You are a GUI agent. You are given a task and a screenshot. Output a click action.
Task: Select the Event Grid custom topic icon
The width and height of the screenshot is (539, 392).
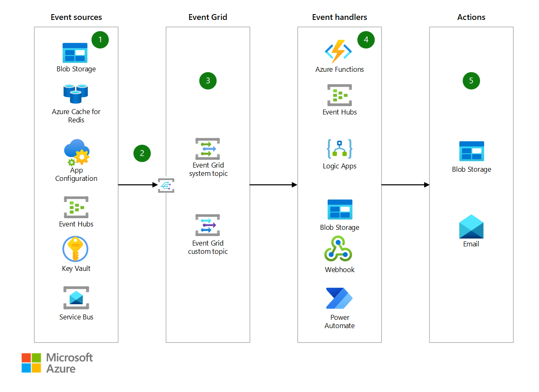(x=208, y=225)
